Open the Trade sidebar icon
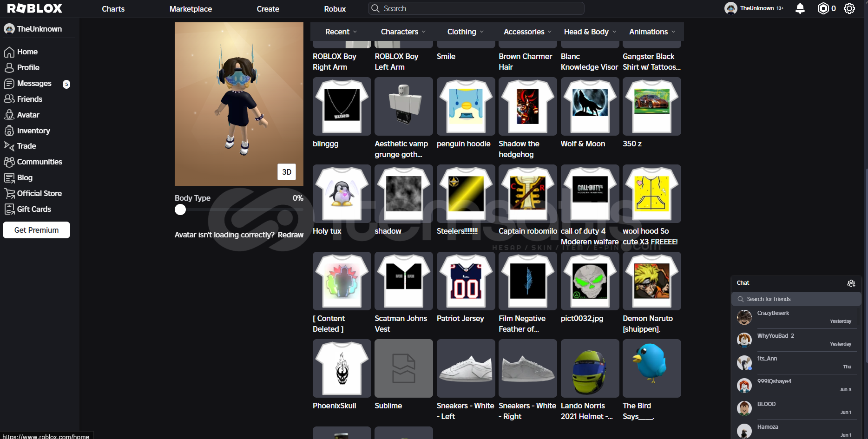 click(x=9, y=146)
